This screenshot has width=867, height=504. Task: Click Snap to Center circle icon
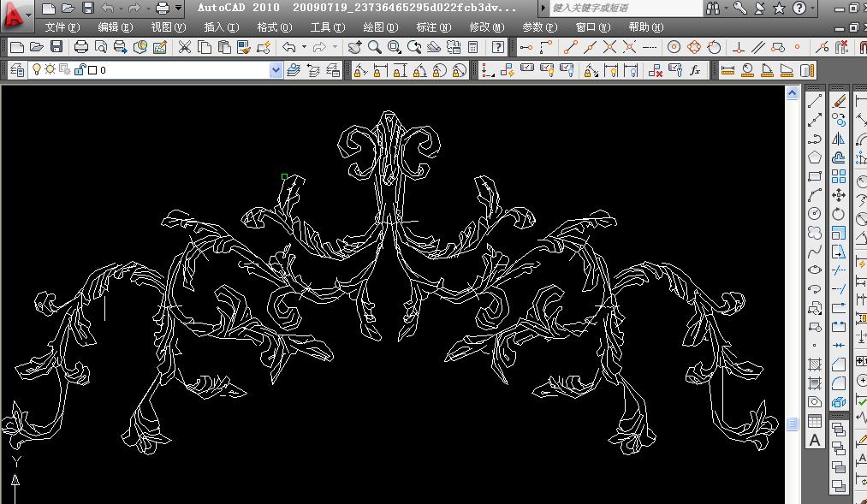pyautogui.click(x=674, y=47)
